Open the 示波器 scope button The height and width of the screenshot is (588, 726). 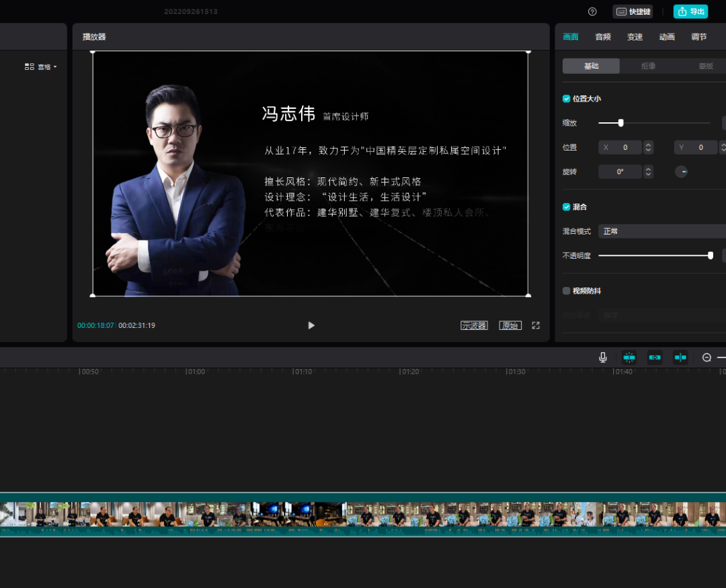(x=474, y=325)
